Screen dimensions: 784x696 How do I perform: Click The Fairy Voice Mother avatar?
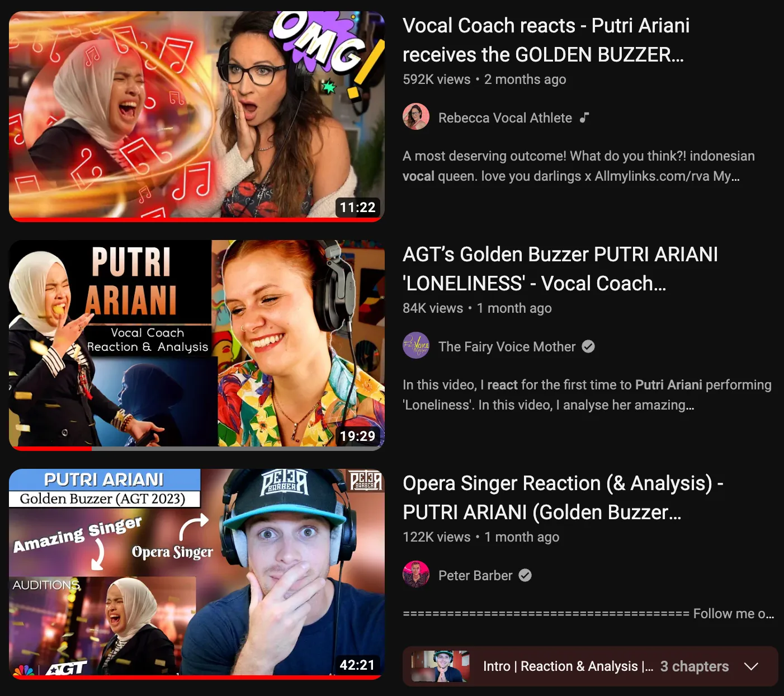[x=415, y=346]
